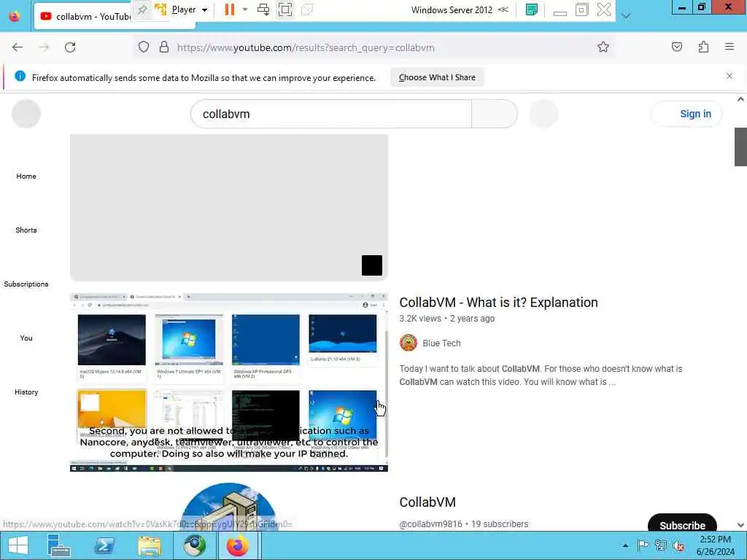This screenshot has height=560, width=747.
Task: Click the Firefox View icon
Action: pyautogui.click(x=15, y=16)
